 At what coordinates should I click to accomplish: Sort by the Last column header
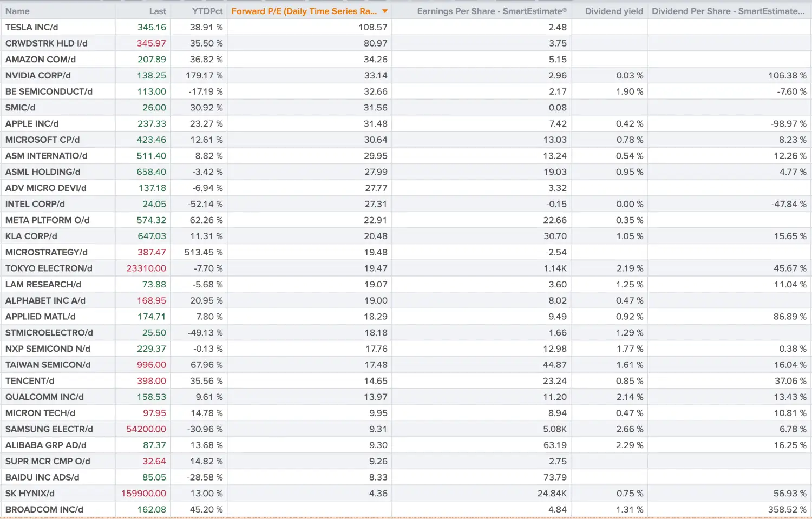coord(158,11)
